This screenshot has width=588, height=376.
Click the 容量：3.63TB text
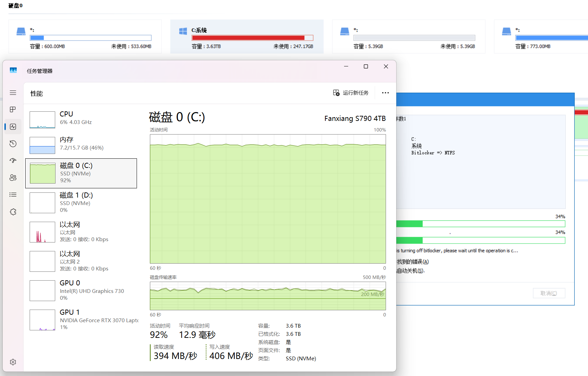coord(206,46)
